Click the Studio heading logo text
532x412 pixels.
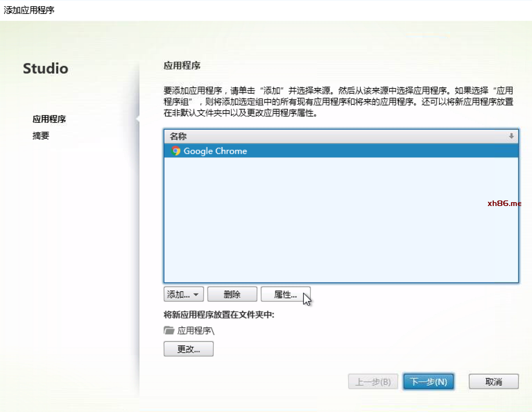[x=45, y=68]
